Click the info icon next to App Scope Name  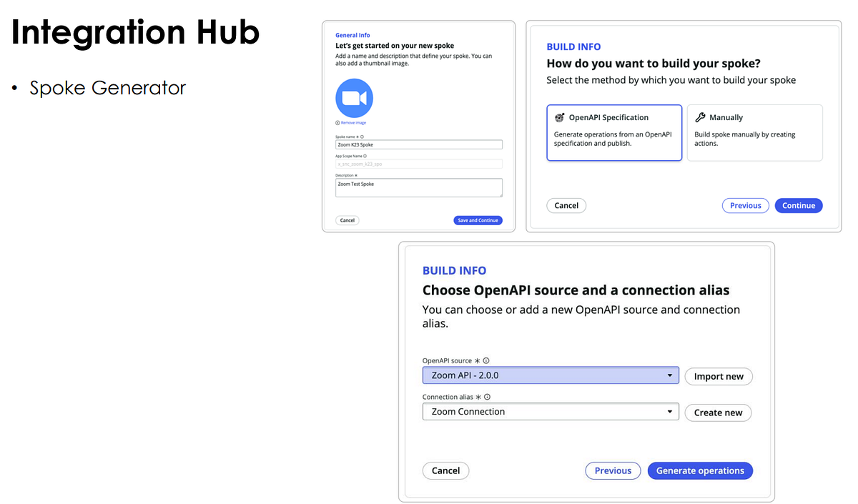pyautogui.click(x=365, y=156)
